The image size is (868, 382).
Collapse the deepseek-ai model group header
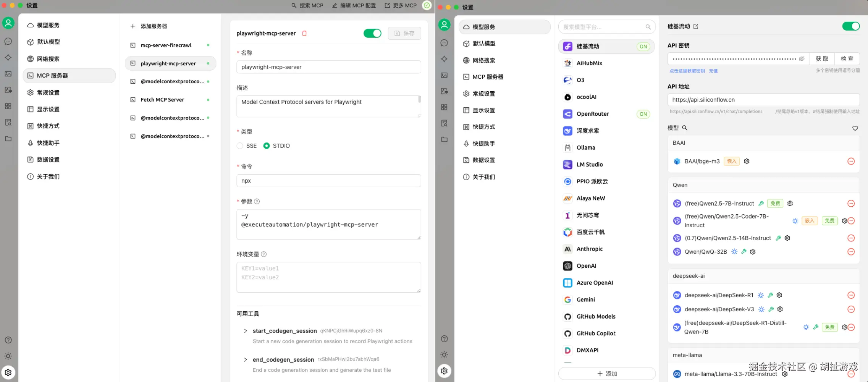coord(763,276)
